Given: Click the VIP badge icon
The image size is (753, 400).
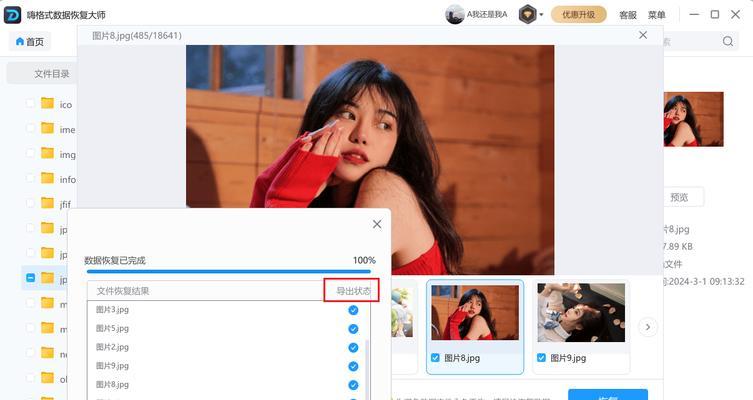Looking at the screenshot, I should pyautogui.click(x=527, y=14).
